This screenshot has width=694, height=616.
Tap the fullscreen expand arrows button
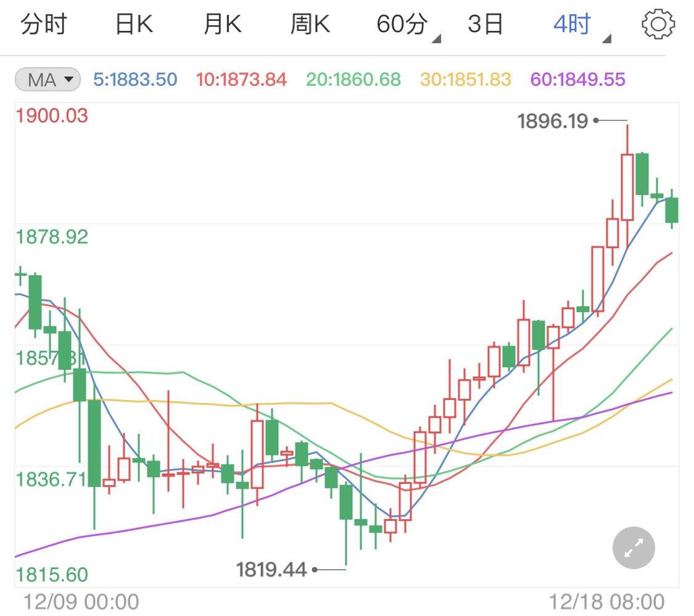pyautogui.click(x=634, y=548)
